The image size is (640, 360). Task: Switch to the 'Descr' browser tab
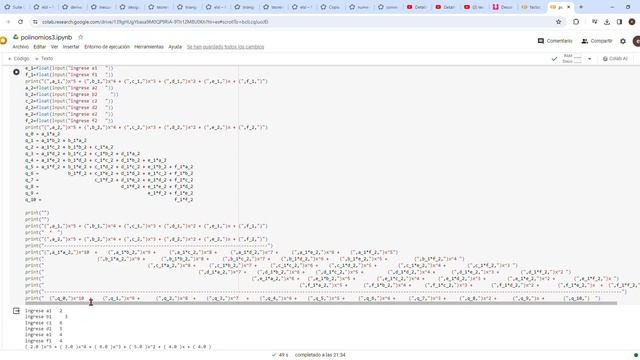[503, 7]
